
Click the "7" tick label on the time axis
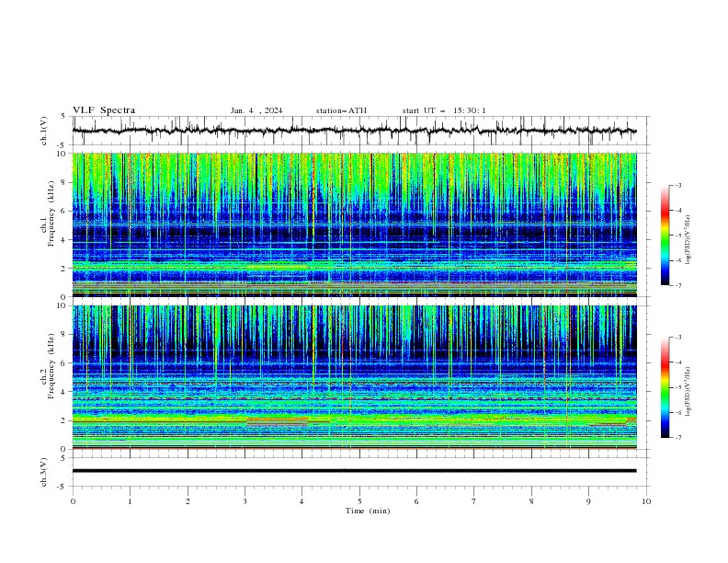coord(474,501)
